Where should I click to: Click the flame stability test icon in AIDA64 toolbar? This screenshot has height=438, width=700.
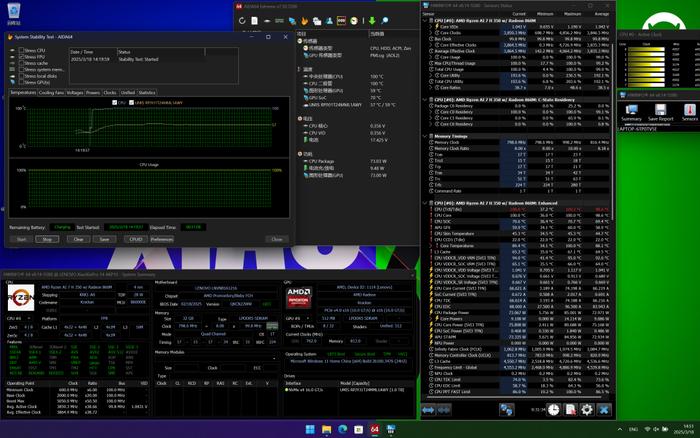[304, 21]
